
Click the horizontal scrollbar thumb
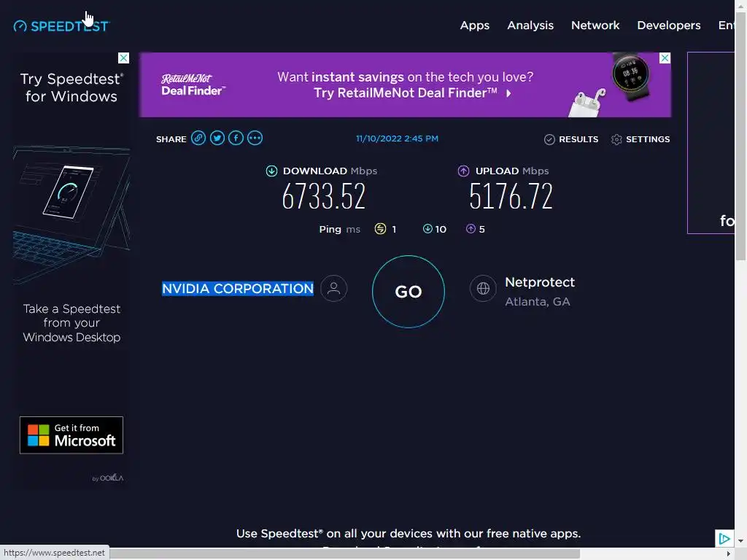click(x=344, y=554)
